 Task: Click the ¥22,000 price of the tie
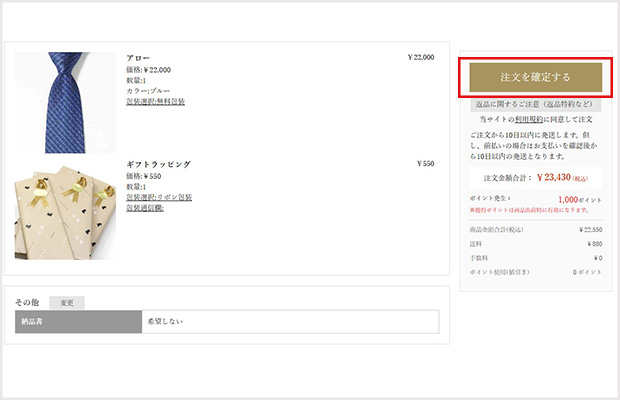[421, 58]
